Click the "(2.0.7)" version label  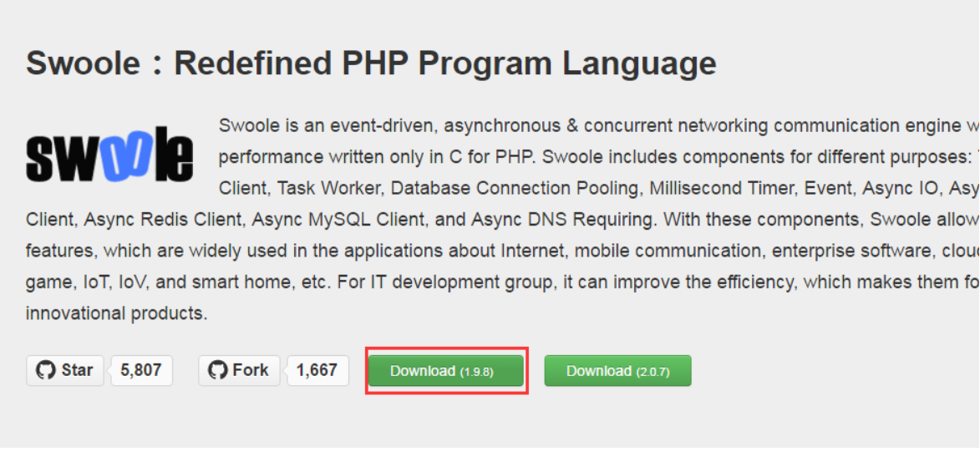pos(652,372)
